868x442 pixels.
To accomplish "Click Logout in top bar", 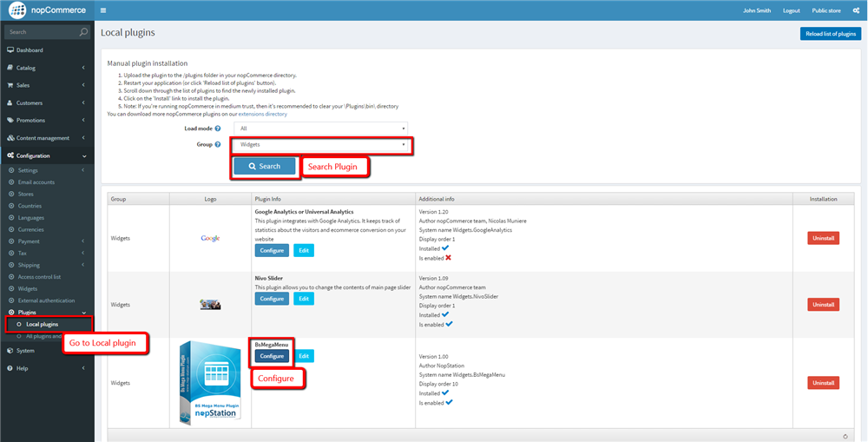I will pyautogui.click(x=791, y=10).
